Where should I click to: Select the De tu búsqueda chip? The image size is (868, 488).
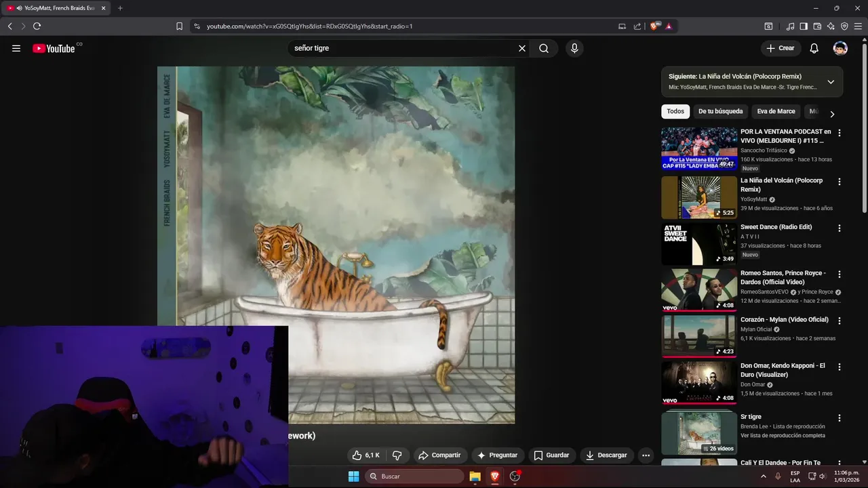[x=720, y=111]
